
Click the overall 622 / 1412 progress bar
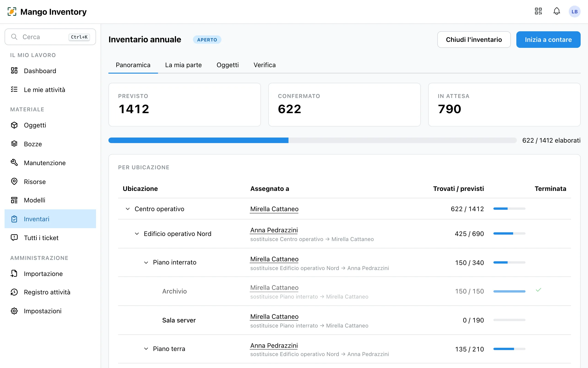tap(312, 140)
